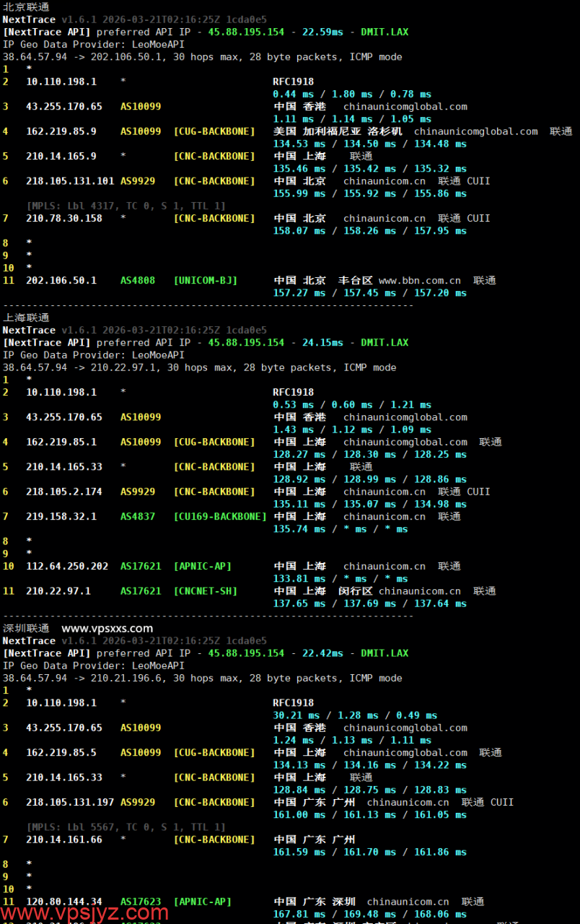Click the MPLS Lbl 5567 line

click(126, 827)
